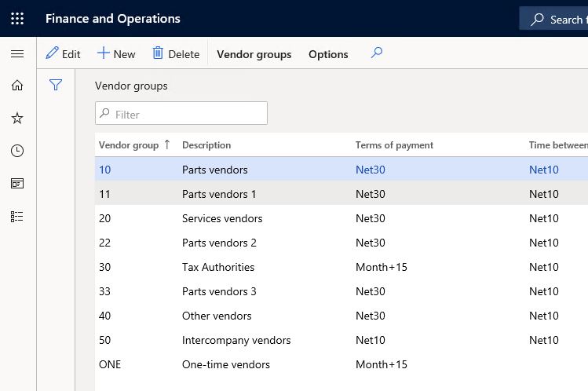Select vendor group 20 cell
Viewport: 588px width, 391px height.
pos(104,218)
